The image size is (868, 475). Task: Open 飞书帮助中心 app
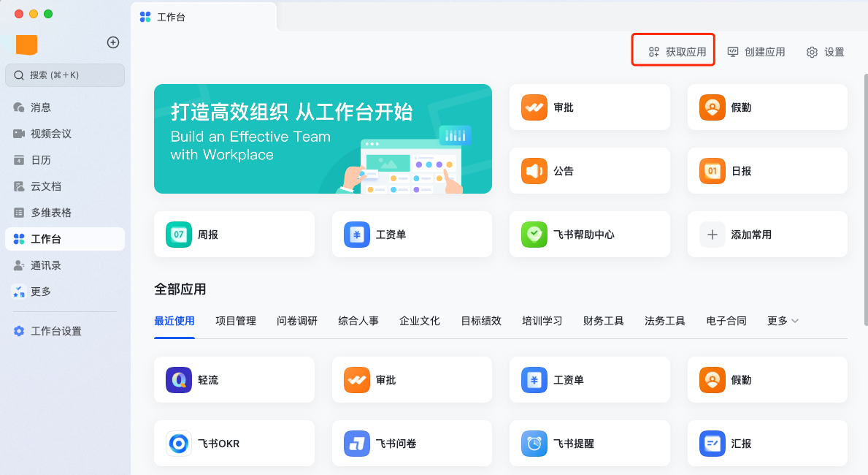(590, 235)
